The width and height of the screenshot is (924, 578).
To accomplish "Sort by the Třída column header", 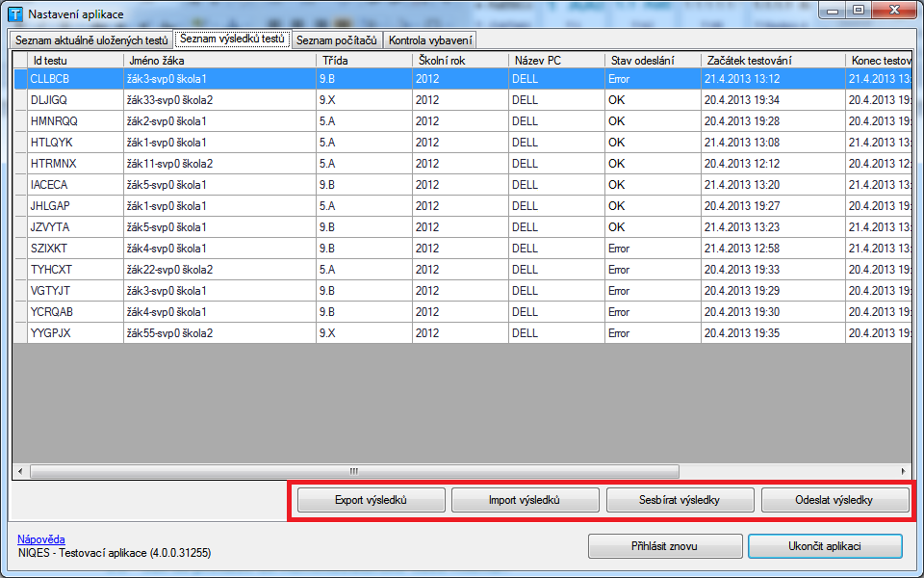I will (364, 60).
